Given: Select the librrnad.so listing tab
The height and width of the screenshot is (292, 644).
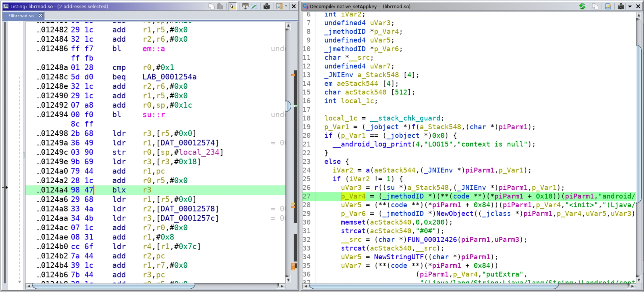Looking at the screenshot, I should coord(21,16).
